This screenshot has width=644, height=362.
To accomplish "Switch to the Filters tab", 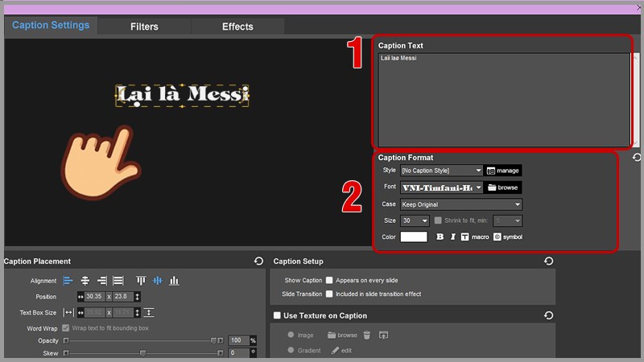I will coord(144,27).
